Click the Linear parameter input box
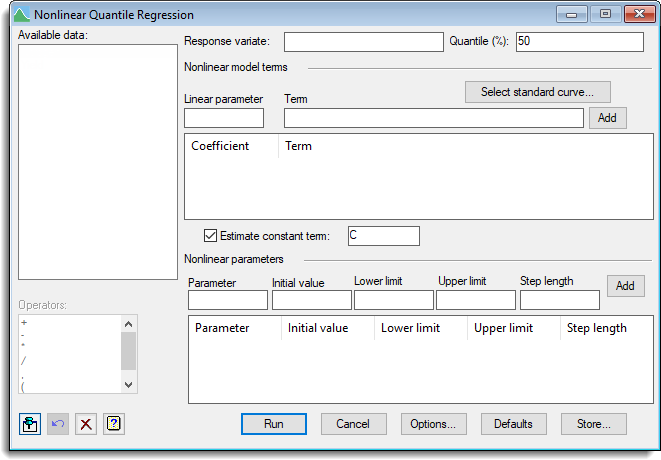This screenshot has height=460, width=661. point(224,118)
